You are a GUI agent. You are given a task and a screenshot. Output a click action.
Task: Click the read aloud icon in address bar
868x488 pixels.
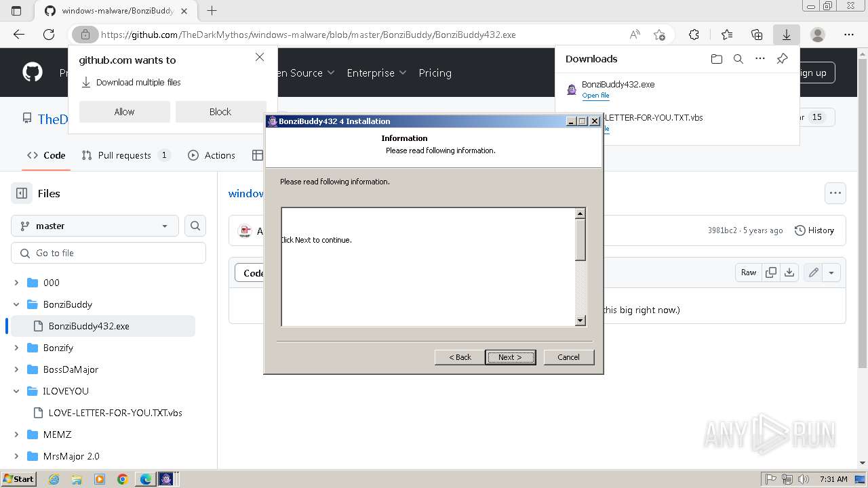pyautogui.click(x=635, y=35)
